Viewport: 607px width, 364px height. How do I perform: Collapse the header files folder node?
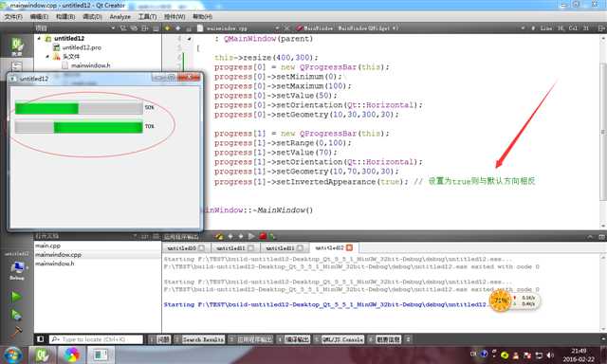[47, 57]
